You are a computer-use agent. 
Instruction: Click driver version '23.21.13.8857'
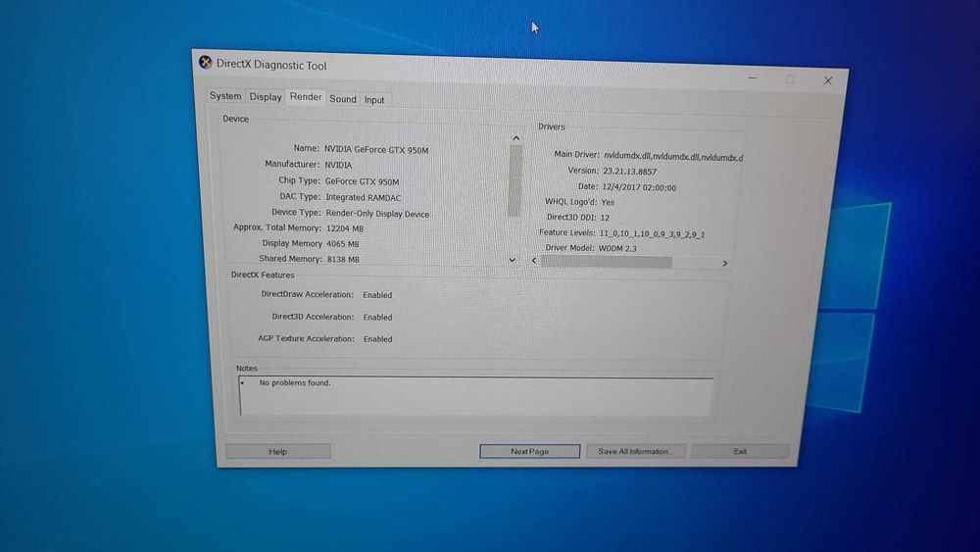point(629,172)
